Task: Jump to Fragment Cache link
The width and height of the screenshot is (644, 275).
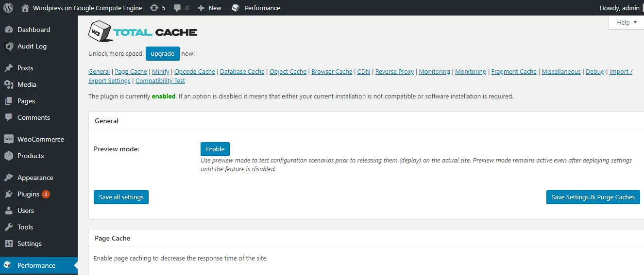Action: (514, 71)
